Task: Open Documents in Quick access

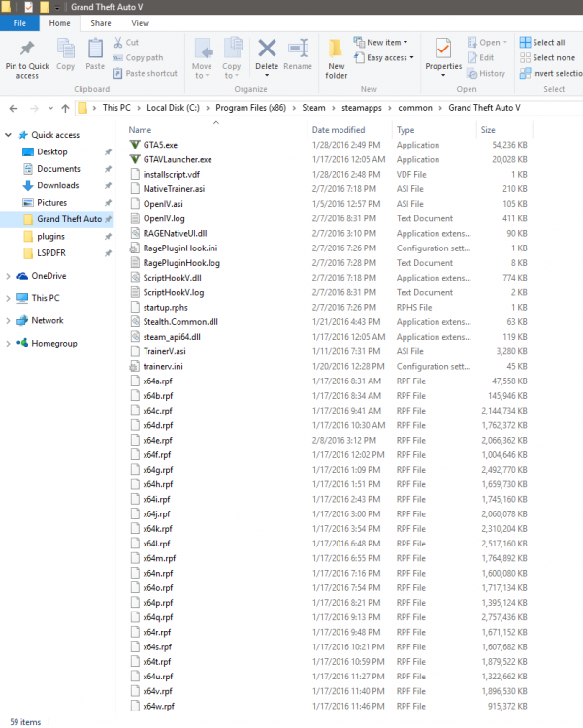Action: point(58,169)
